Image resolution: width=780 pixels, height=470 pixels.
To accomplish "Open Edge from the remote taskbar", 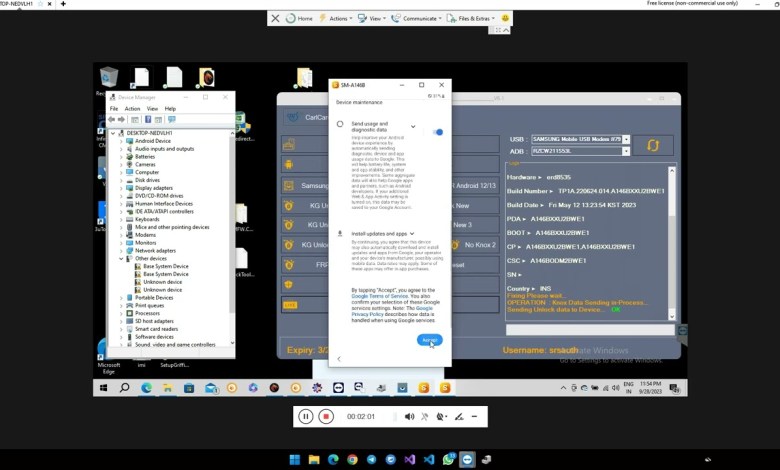I will 146,388.
